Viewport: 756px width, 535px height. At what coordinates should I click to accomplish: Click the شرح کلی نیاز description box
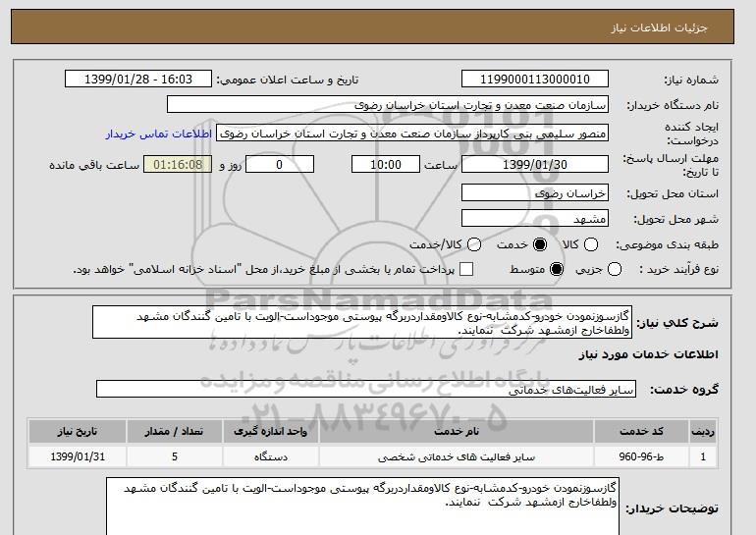tap(362, 322)
